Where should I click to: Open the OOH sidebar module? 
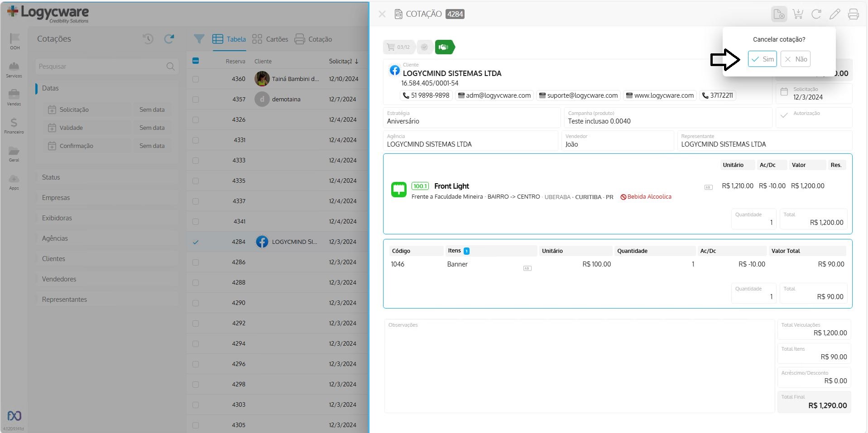pos(14,41)
